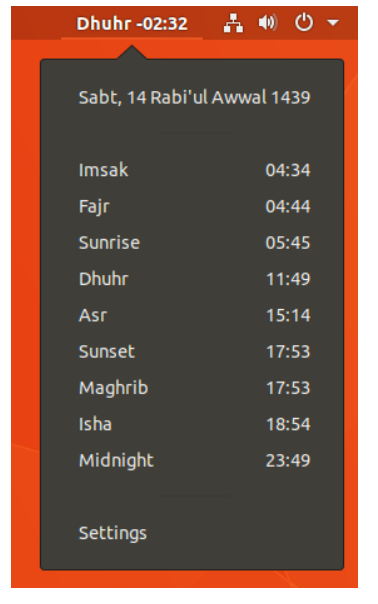
Task: Select the Imsak menu entry
Action: pos(192,170)
